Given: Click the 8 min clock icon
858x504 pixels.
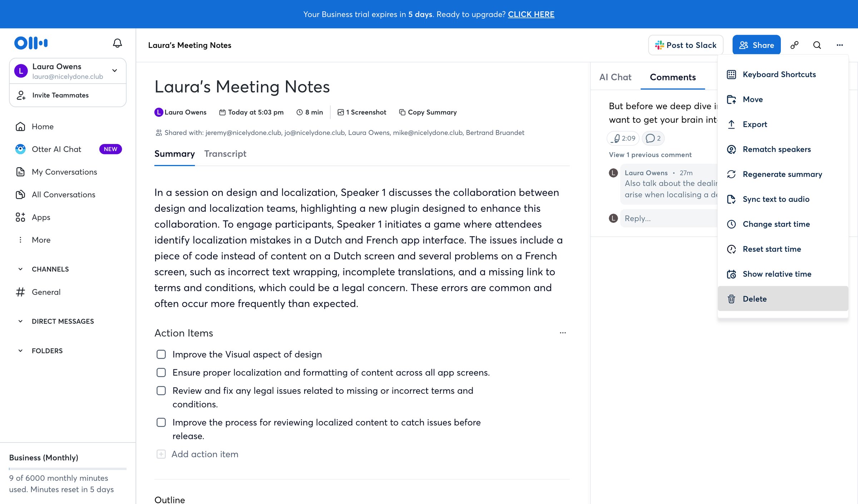Looking at the screenshot, I should [300, 112].
